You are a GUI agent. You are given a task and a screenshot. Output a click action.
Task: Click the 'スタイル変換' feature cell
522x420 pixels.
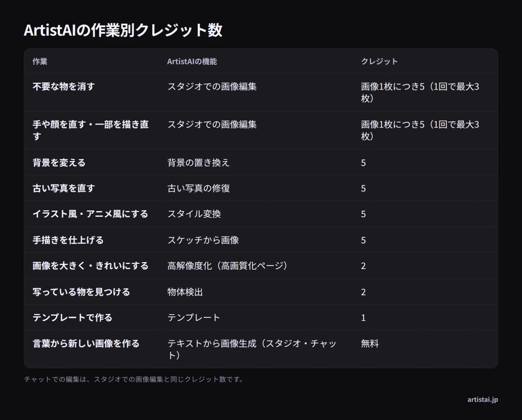[194, 214]
